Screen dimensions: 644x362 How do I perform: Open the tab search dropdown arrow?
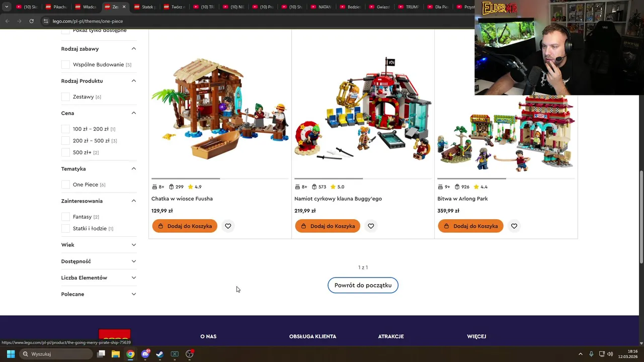point(7,7)
